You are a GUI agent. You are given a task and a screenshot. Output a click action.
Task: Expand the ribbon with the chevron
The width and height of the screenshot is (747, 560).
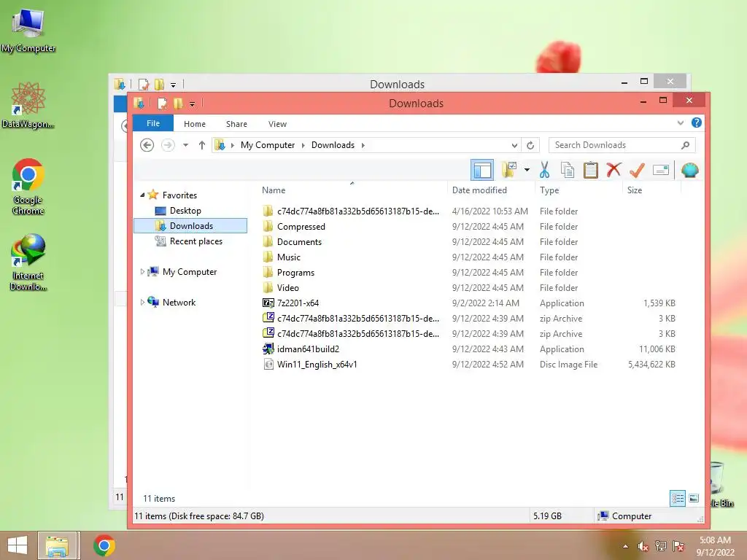coord(681,122)
